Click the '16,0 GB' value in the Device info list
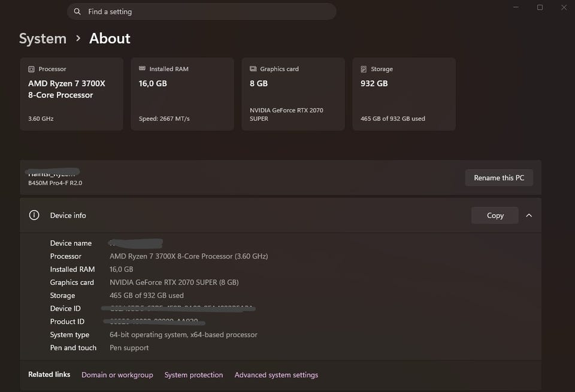Screen dimensions: 575x392 tap(122, 269)
